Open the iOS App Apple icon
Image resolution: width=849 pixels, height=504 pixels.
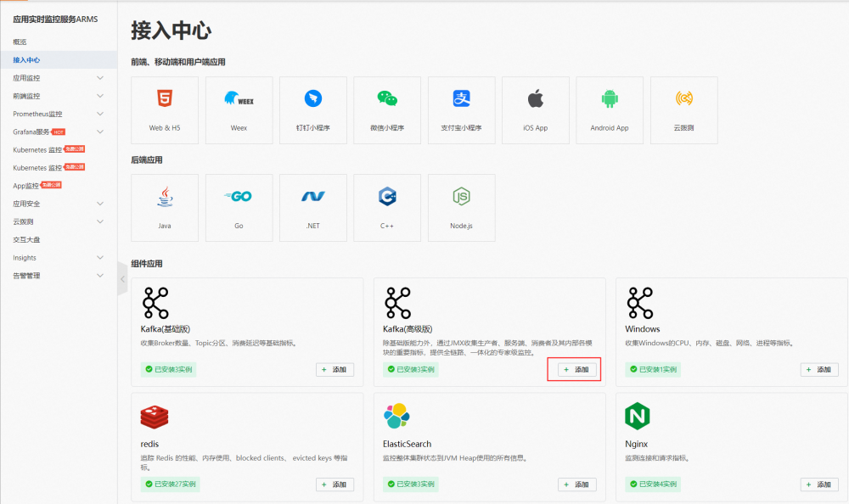click(536, 98)
